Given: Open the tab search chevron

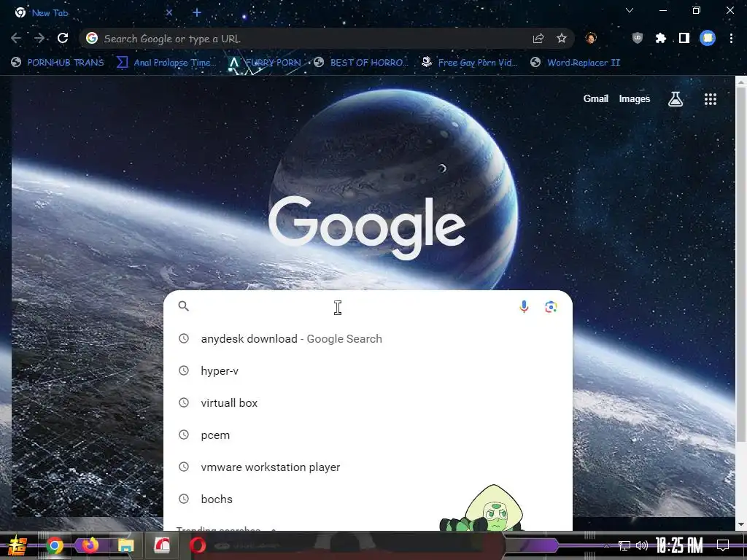Looking at the screenshot, I should click(630, 10).
